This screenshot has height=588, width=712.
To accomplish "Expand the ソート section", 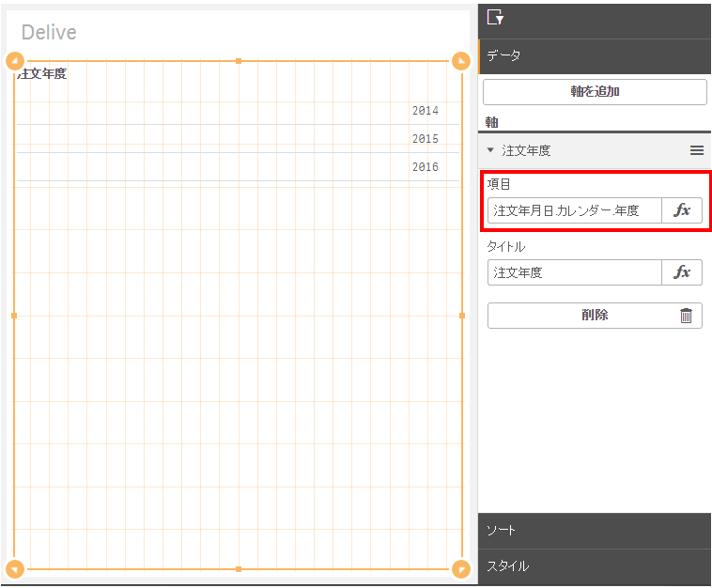I will tap(594, 531).
